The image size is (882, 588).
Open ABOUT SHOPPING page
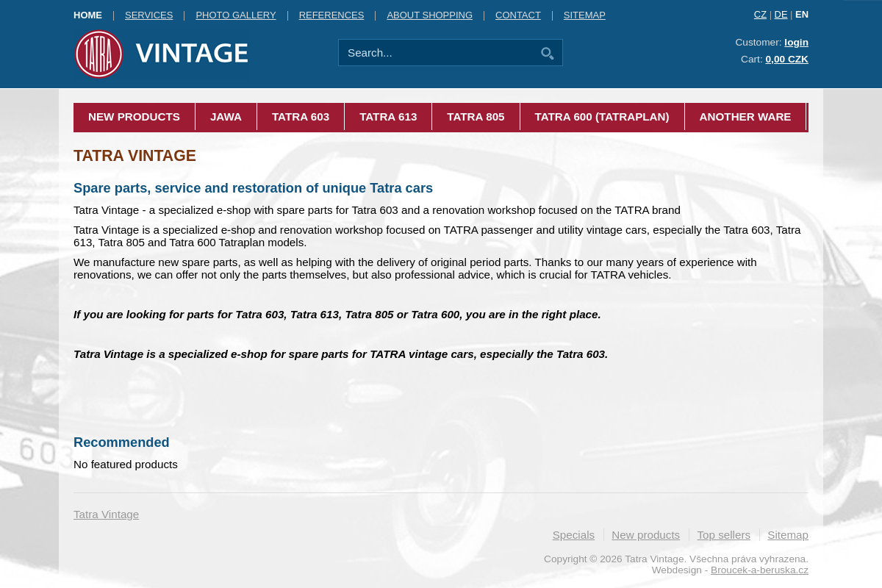(x=429, y=15)
